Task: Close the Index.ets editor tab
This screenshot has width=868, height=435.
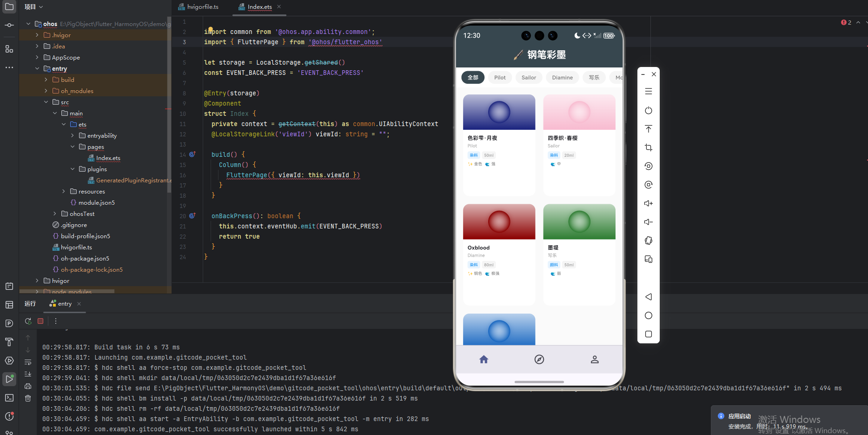Action: 279,7
